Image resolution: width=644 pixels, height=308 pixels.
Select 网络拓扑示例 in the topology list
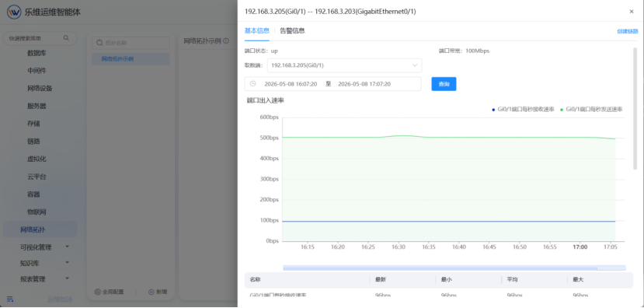pyautogui.click(x=131, y=59)
